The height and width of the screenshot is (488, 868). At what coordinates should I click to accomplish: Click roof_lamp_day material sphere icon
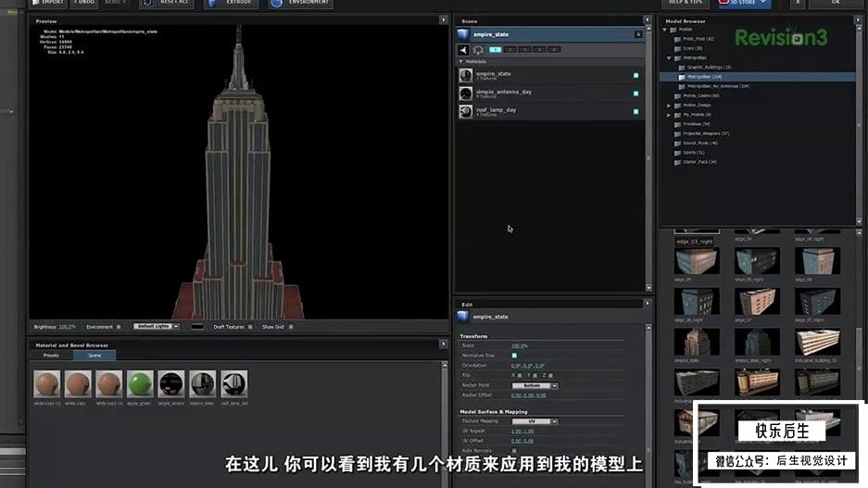[466, 111]
